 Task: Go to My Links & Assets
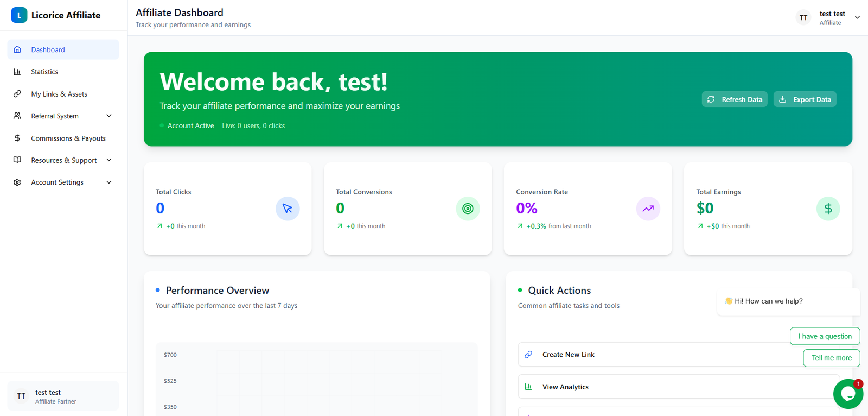59,94
